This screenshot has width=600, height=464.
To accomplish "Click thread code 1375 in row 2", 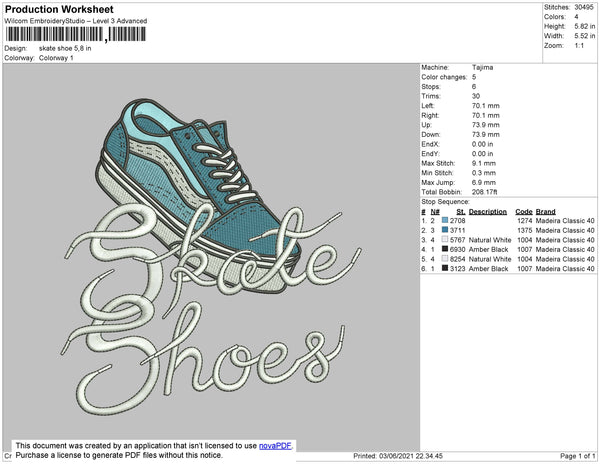I will pos(525,230).
